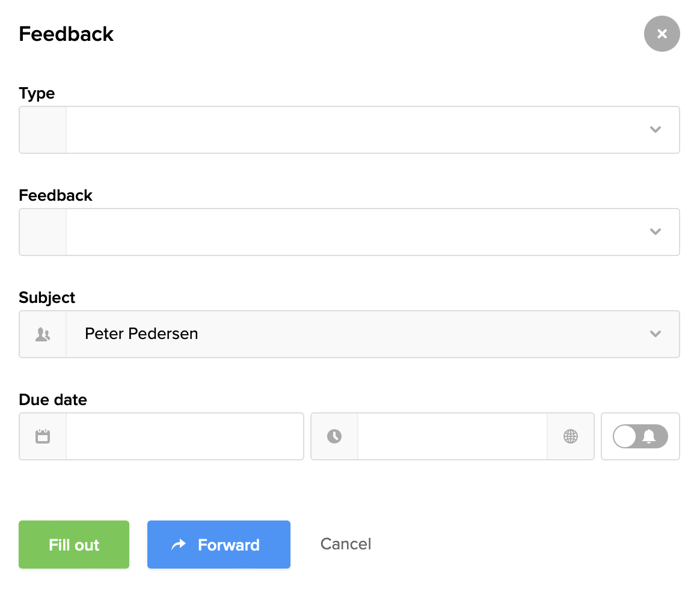Expand the Type dropdown chevron
700x589 pixels.
click(x=655, y=130)
